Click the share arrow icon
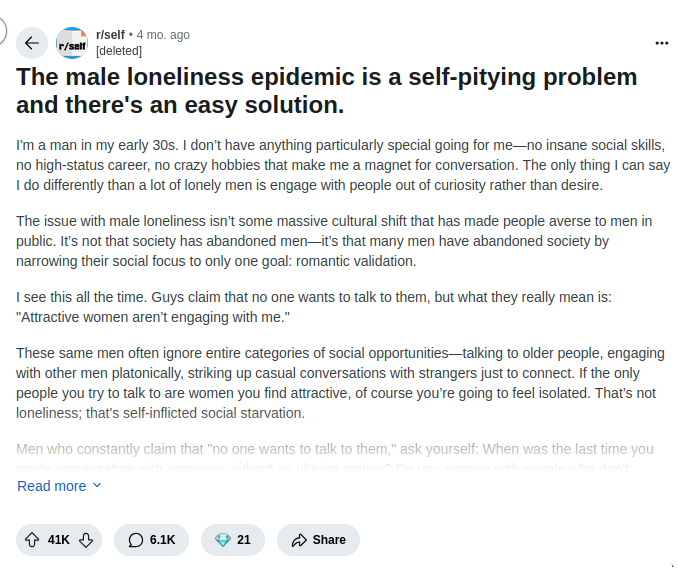This screenshot has width=678, height=571. click(298, 540)
